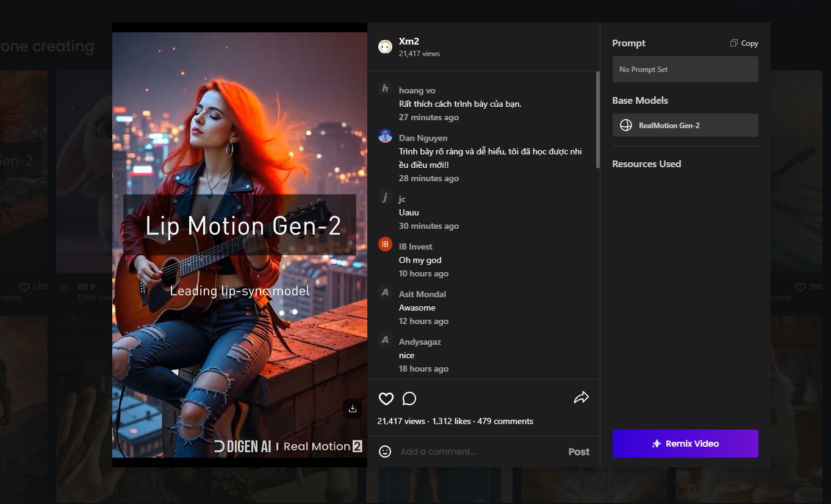Copy the prompt text

pyautogui.click(x=744, y=43)
